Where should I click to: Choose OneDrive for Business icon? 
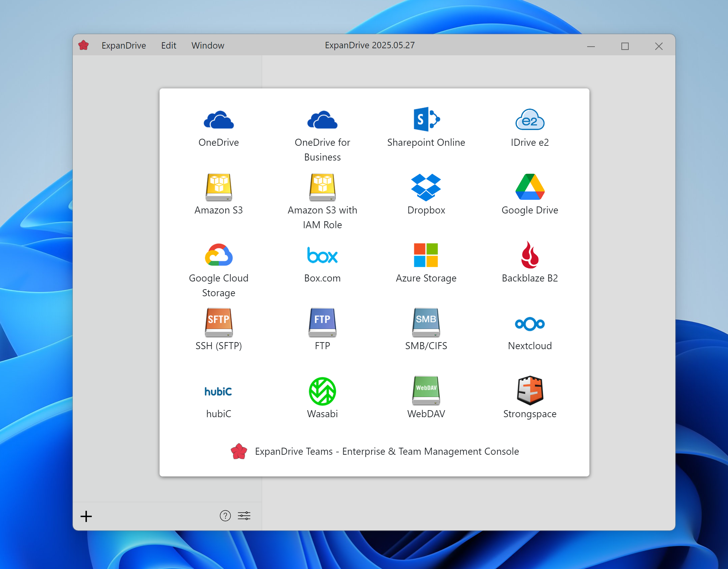(322, 120)
